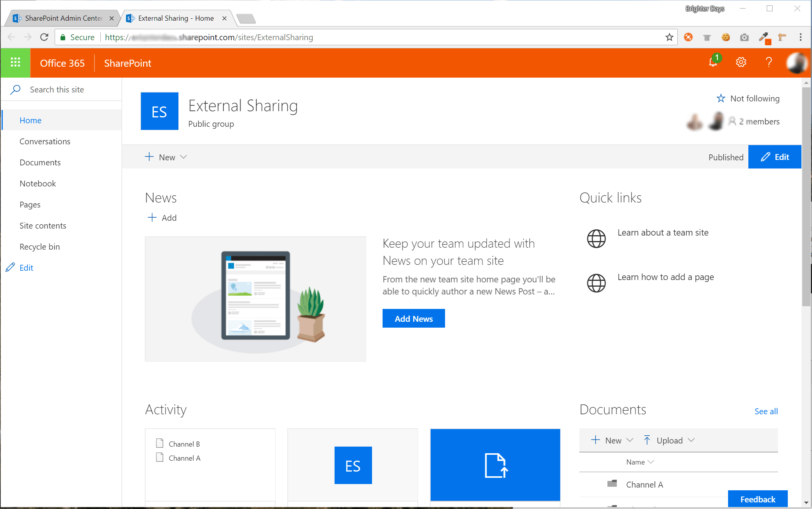Screen dimensions: 812x509
Task: Expand the New dropdown in Documents
Action: click(x=612, y=440)
